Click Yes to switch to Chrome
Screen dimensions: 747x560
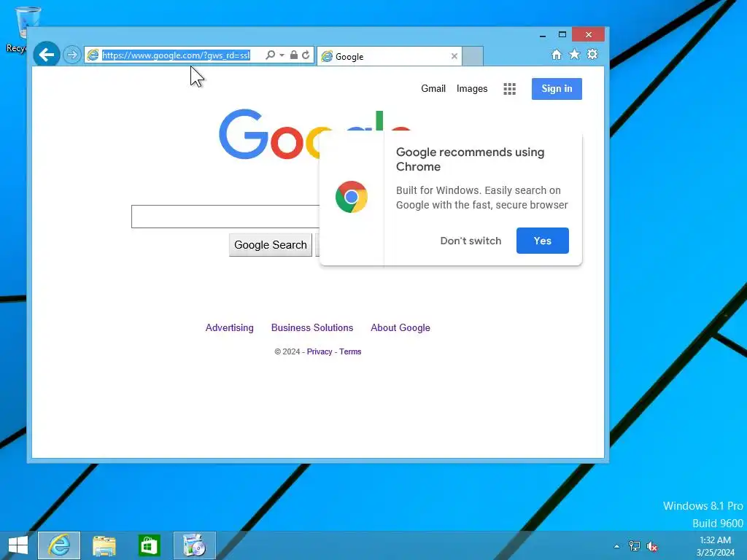pyautogui.click(x=542, y=241)
